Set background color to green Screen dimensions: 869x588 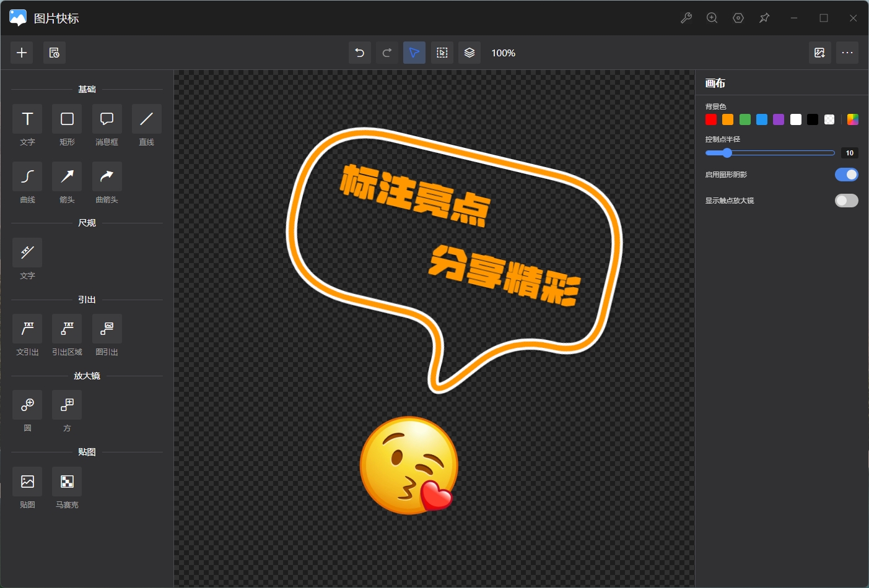(x=745, y=119)
